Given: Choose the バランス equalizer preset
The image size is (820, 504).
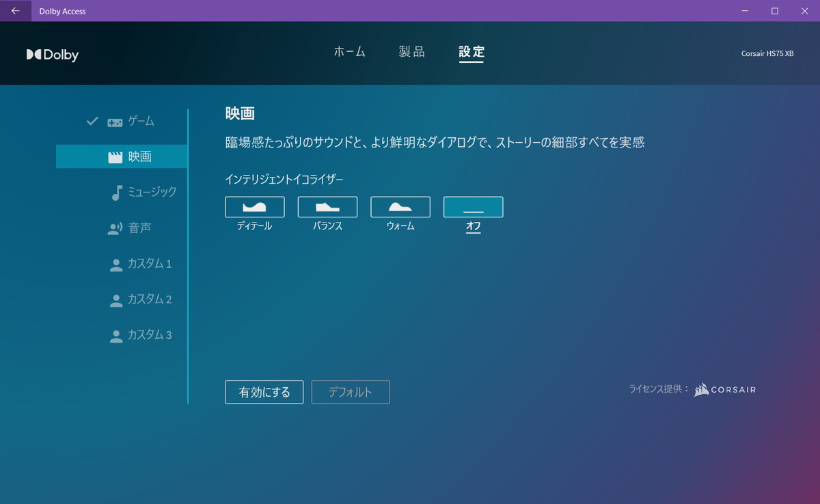Looking at the screenshot, I should click(327, 207).
